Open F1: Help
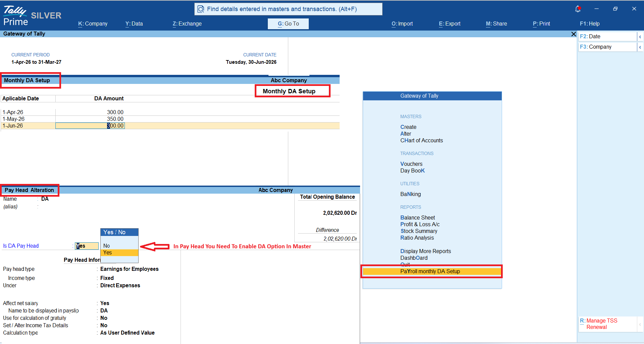Image resolution: width=644 pixels, height=344 pixels. pos(590,24)
